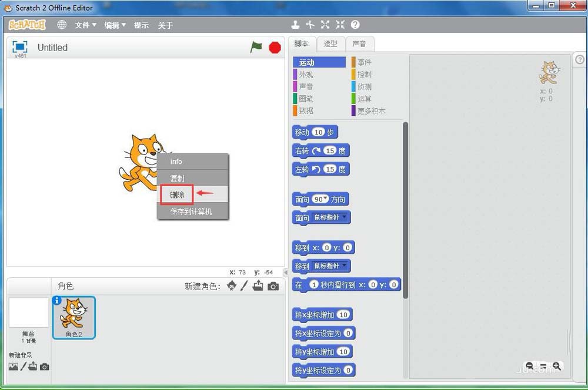Screen dimensions: 588x390
Task: Open the sprite info via the blue i badge
Action: click(57, 300)
